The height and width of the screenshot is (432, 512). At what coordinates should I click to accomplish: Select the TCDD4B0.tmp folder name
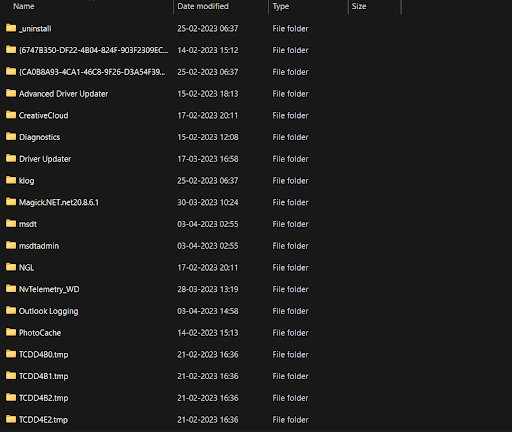pyautogui.click(x=43, y=355)
